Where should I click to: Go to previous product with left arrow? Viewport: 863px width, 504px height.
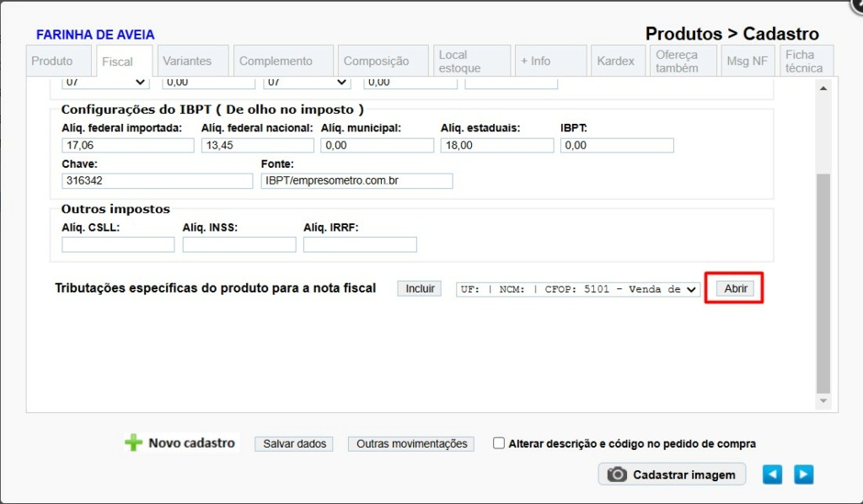pyautogui.click(x=772, y=475)
